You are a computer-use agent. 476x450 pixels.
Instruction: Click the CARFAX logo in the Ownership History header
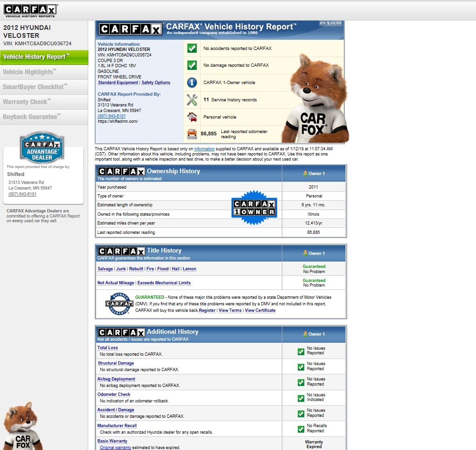pyautogui.click(x=121, y=172)
